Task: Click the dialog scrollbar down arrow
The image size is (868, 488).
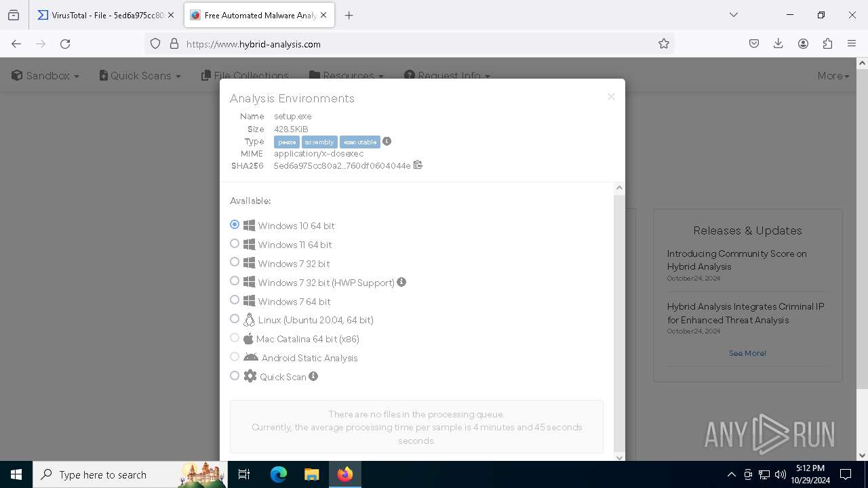Action: (x=619, y=457)
